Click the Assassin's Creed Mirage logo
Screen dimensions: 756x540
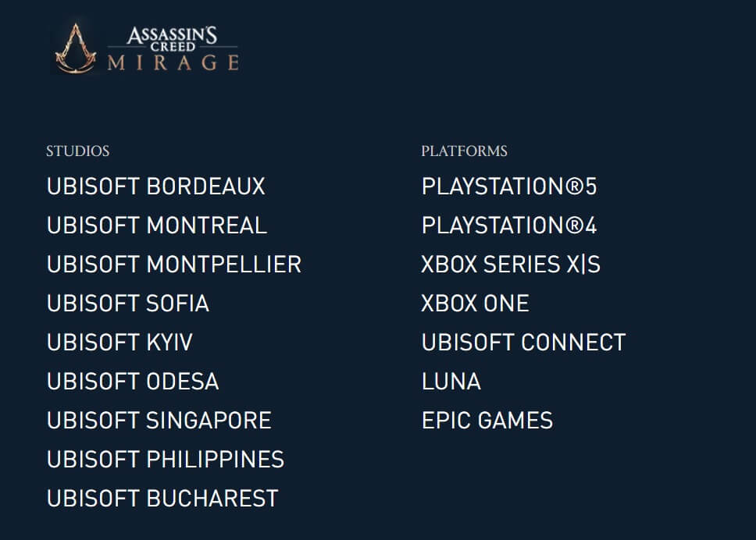click(145, 48)
